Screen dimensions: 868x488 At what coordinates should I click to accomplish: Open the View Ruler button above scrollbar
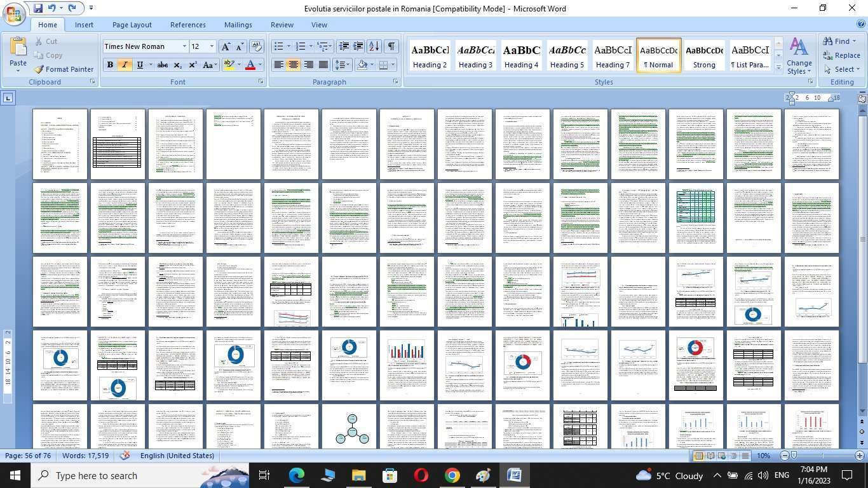click(x=862, y=98)
